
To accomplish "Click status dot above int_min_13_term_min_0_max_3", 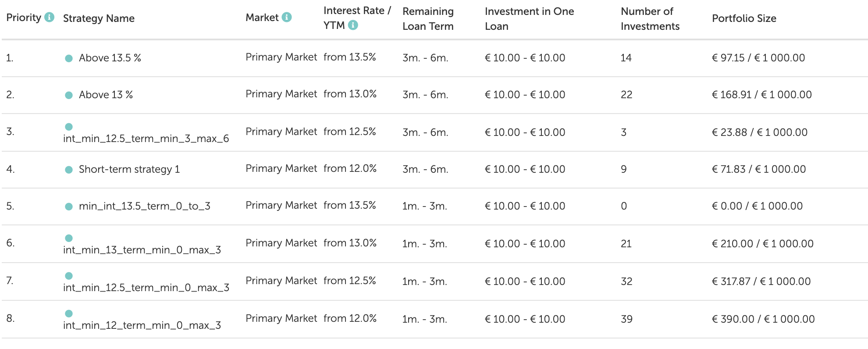I will [x=69, y=238].
